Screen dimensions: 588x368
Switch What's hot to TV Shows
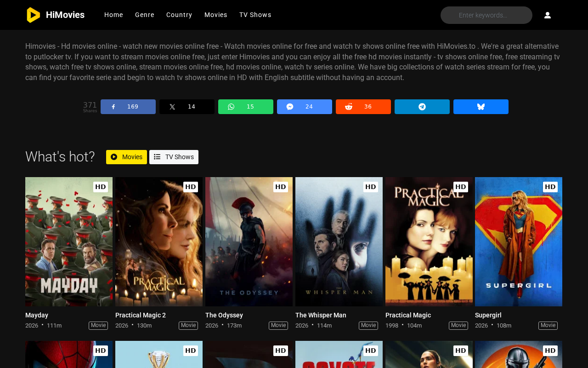[x=174, y=157]
